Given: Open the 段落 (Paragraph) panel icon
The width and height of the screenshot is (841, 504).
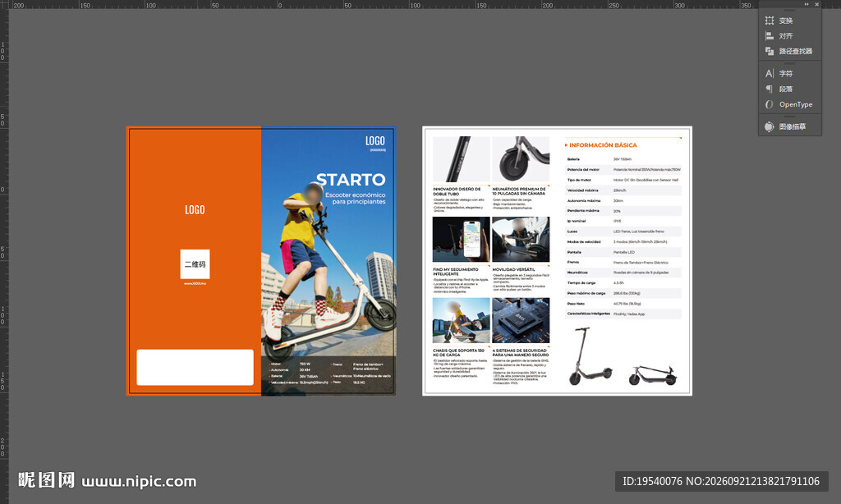Looking at the screenshot, I should tap(770, 89).
